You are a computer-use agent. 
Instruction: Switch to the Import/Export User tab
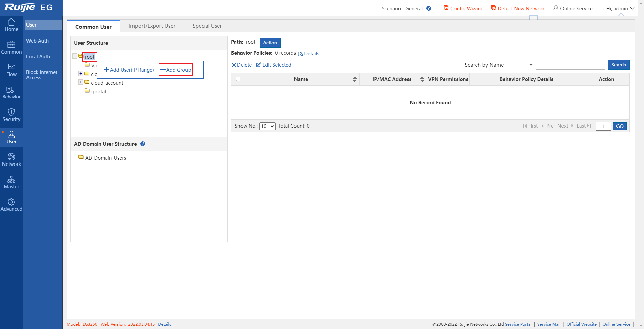152,26
